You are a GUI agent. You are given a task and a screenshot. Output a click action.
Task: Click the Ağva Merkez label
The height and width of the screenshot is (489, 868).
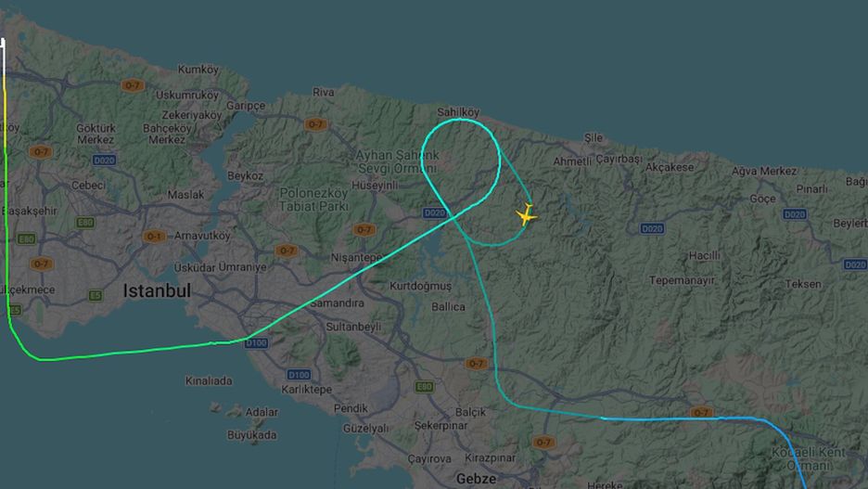click(x=764, y=171)
